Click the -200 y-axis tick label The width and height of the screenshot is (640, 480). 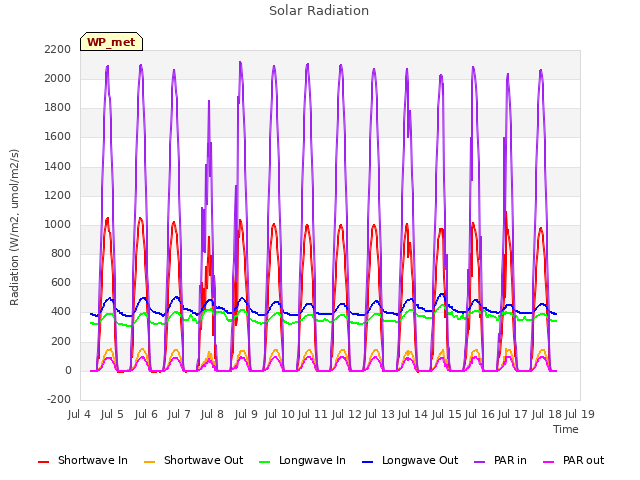[59, 399]
